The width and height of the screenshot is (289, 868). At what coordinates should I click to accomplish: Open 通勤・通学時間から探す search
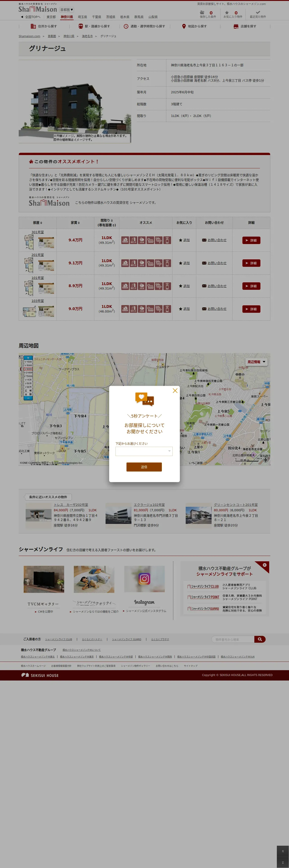144,26
